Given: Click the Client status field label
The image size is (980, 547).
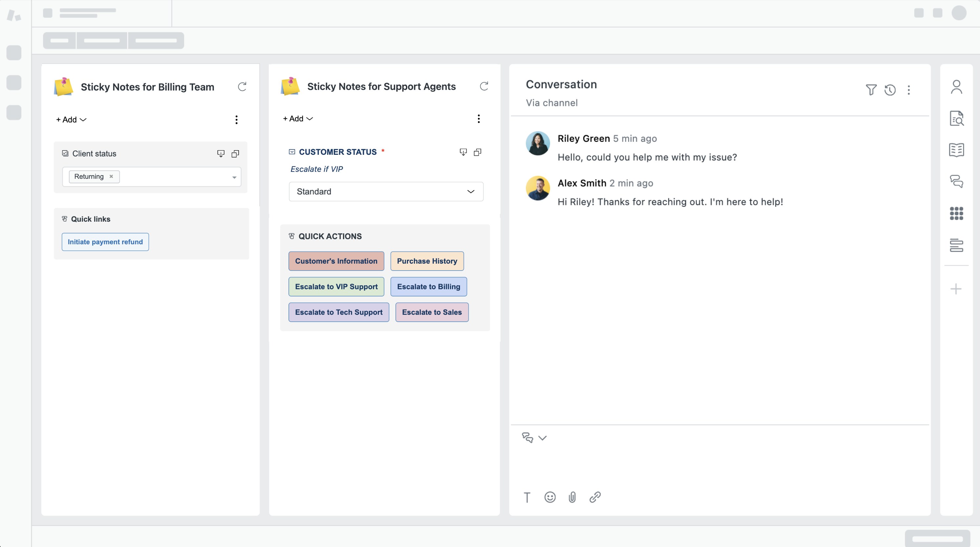Looking at the screenshot, I should (x=94, y=153).
